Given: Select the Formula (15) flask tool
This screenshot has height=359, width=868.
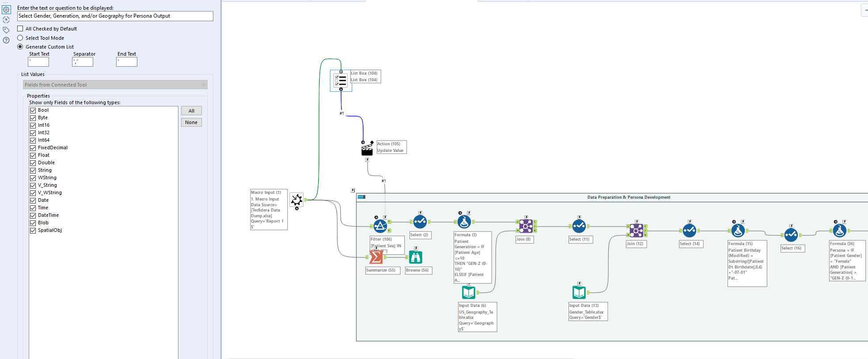Looking at the screenshot, I should pos(738,231).
